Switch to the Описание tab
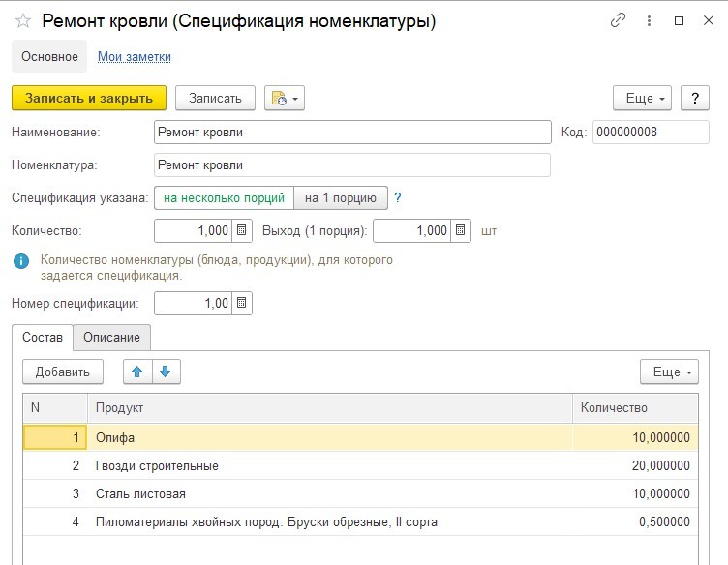 click(x=111, y=337)
